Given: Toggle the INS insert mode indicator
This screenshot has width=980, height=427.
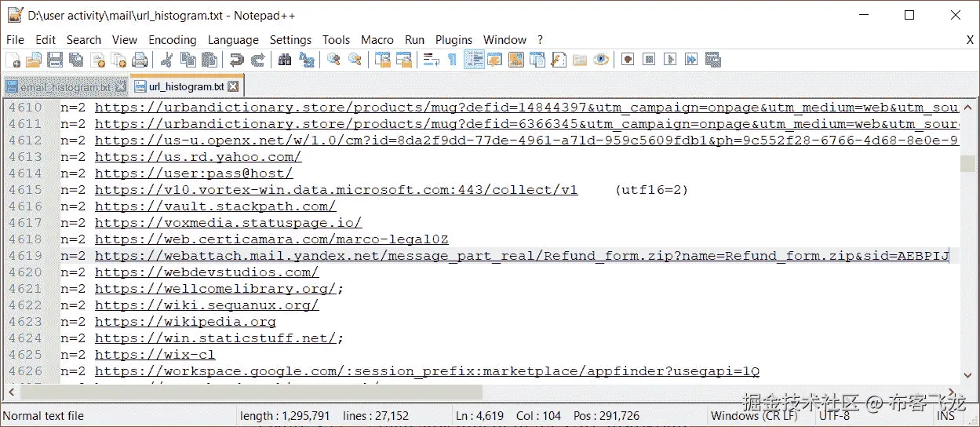Looking at the screenshot, I should coord(945,416).
